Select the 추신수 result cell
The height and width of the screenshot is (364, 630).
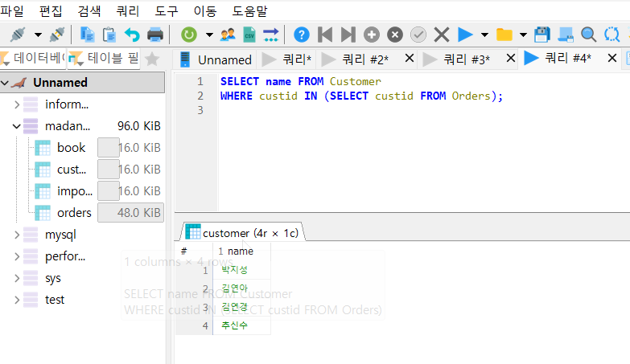tap(241, 325)
